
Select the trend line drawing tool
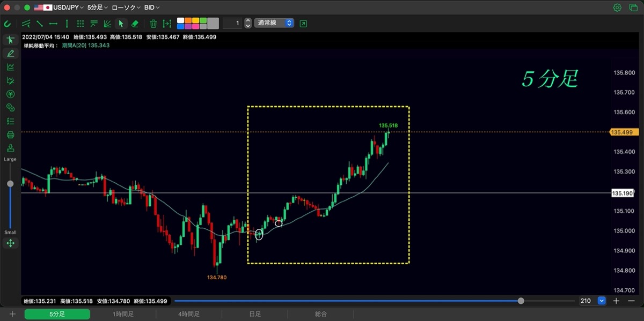pos(40,24)
